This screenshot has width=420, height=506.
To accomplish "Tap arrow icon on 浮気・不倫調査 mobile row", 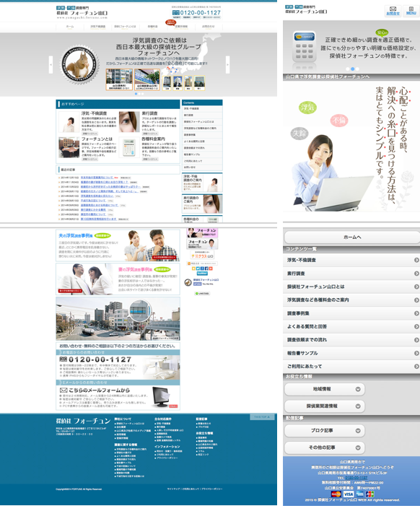I will coord(416,260).
